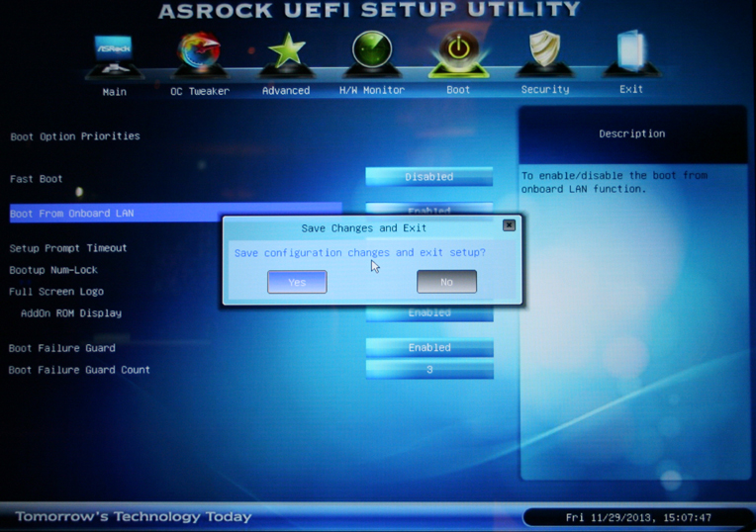Screen dimensions: 756x532
Task: Select the Boot Option Priorities entry
Action: (75, 136)
